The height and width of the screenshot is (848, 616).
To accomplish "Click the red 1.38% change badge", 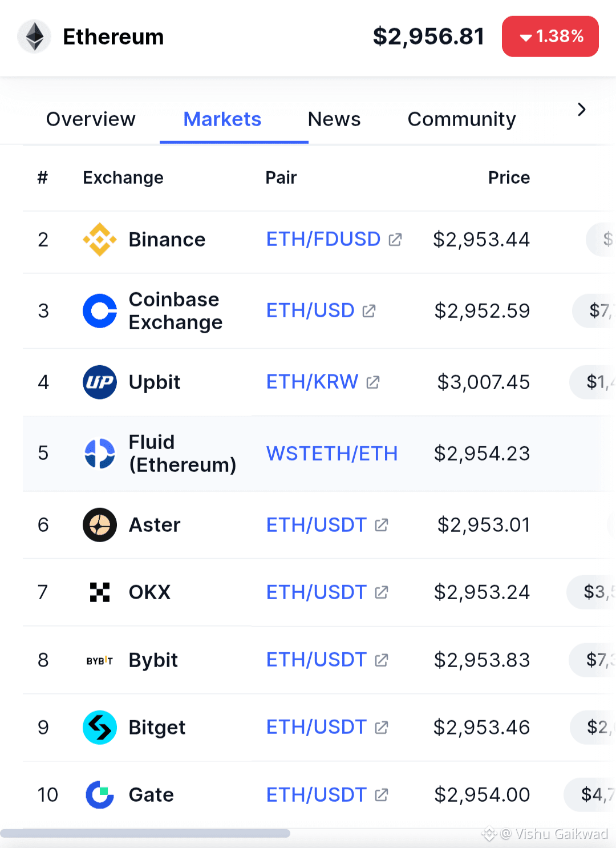I will (x=550, y=37).
